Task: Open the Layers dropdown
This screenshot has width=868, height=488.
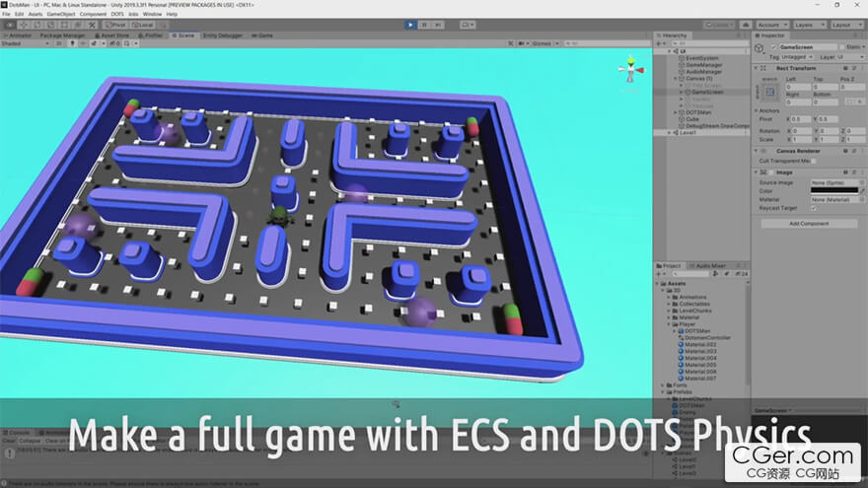Action: [810, 25]
